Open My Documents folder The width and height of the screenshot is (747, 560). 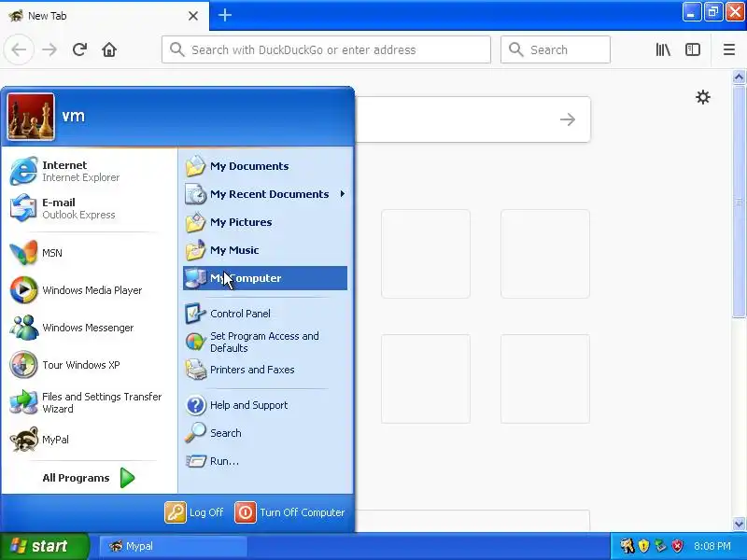coord(265,166)
